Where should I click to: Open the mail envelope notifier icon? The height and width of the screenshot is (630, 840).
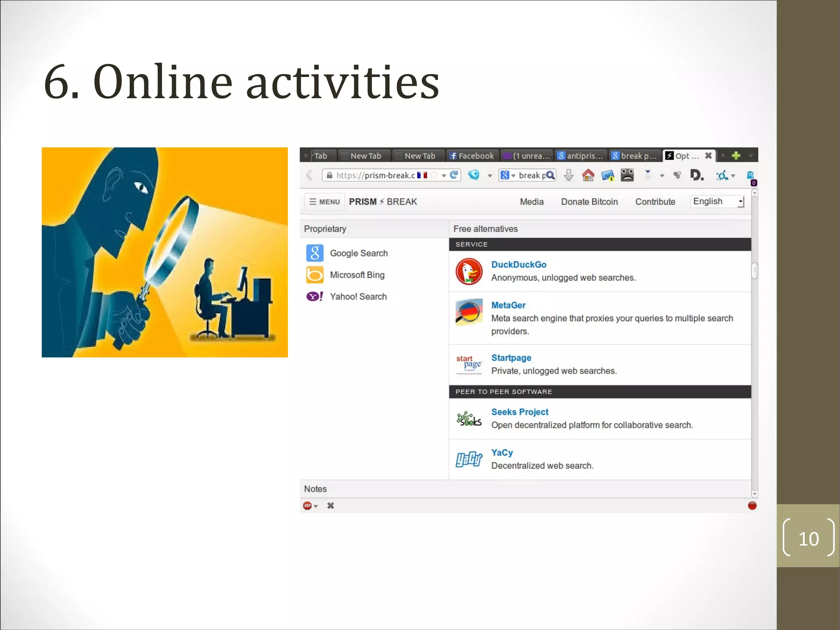[607, 176]
